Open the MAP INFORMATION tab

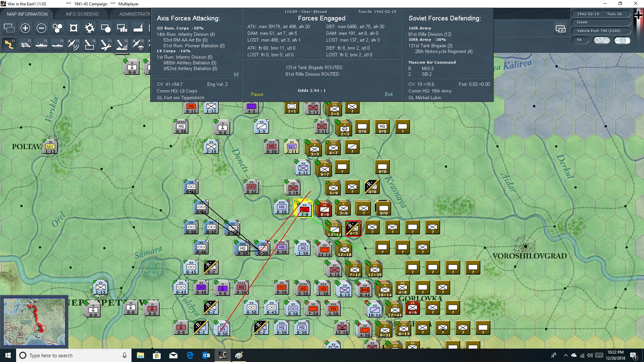click(x=27, y=14)
